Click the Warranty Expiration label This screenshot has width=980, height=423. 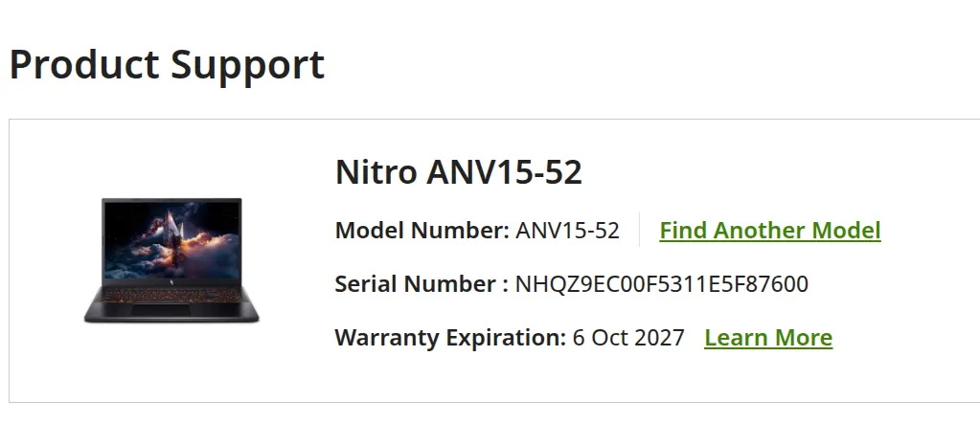coord(449,338)
